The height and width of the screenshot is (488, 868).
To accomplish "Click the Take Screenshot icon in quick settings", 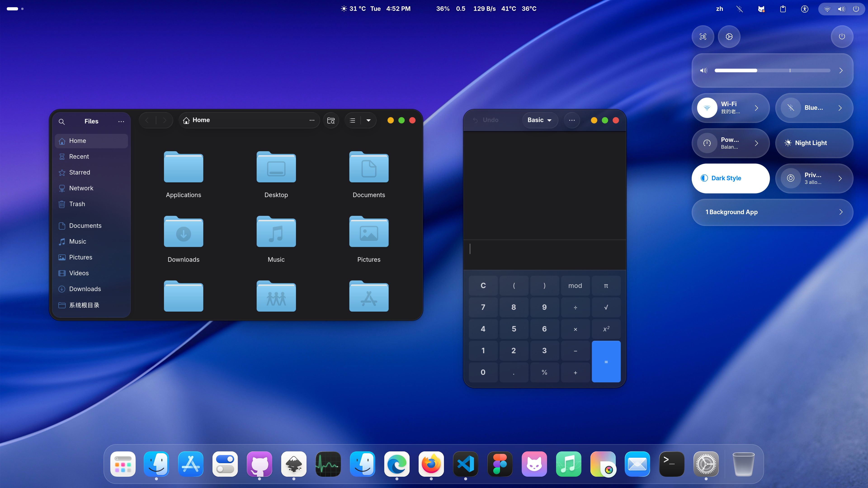I will tap(703, 37).
